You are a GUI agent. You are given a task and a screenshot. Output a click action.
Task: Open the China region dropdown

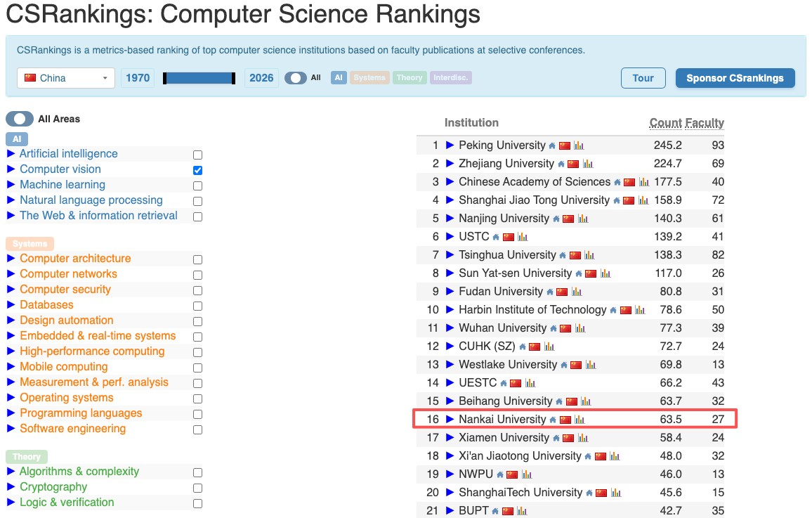pos(66,78)
